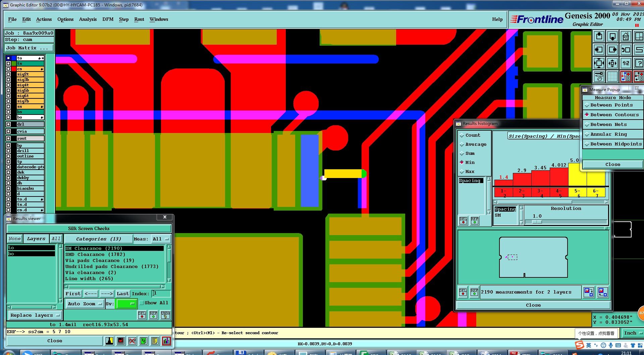Click DEL icon in Results viewer

(x=142, y=315)
